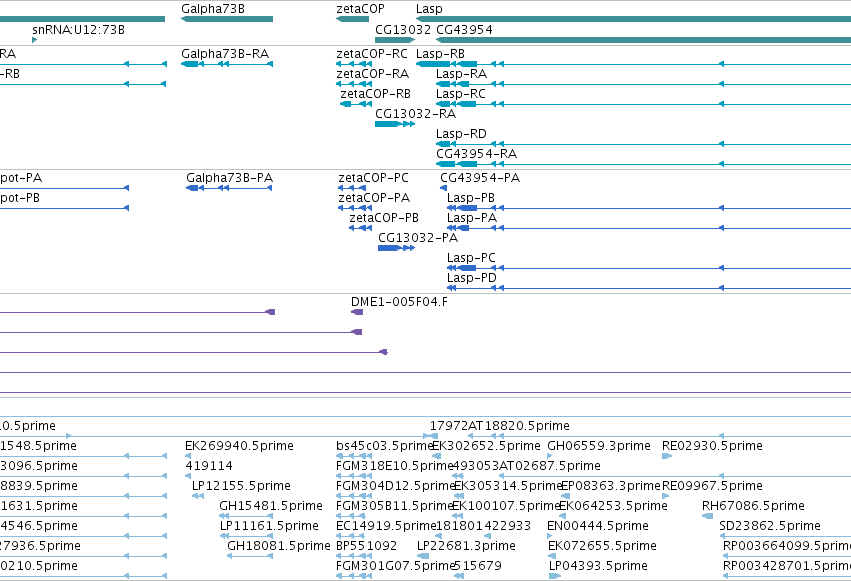Click the CG13032-RA transcript label
Screen dimensions: 851x581
tap(415, 114)
